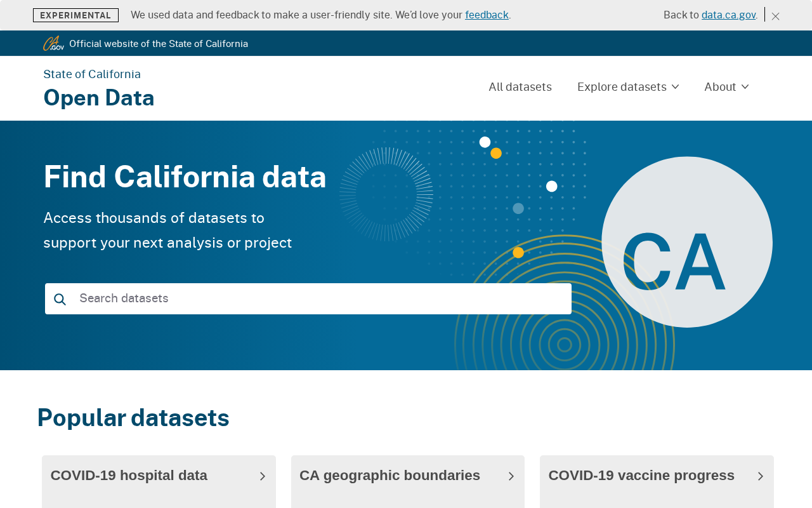
Task: Go back to data.ca.gov
Action: pyautogui.click(x=728, y=15)
